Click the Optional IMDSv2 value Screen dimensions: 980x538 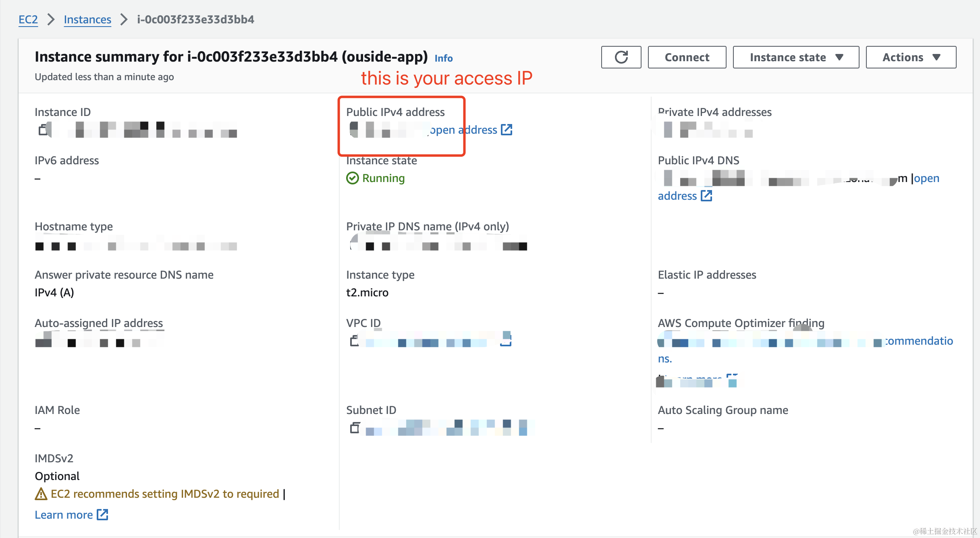coord(57,476)
